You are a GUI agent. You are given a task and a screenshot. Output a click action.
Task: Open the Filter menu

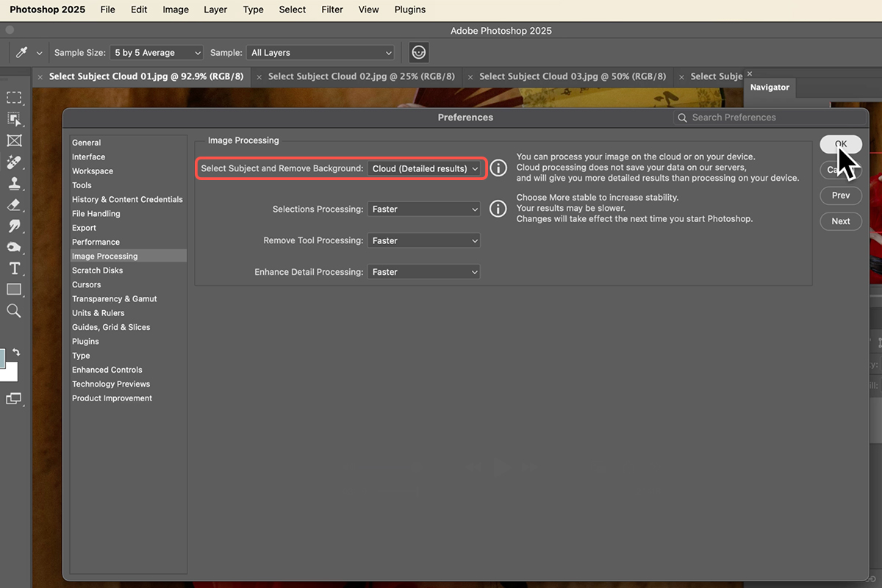click(x=332, y=10)
